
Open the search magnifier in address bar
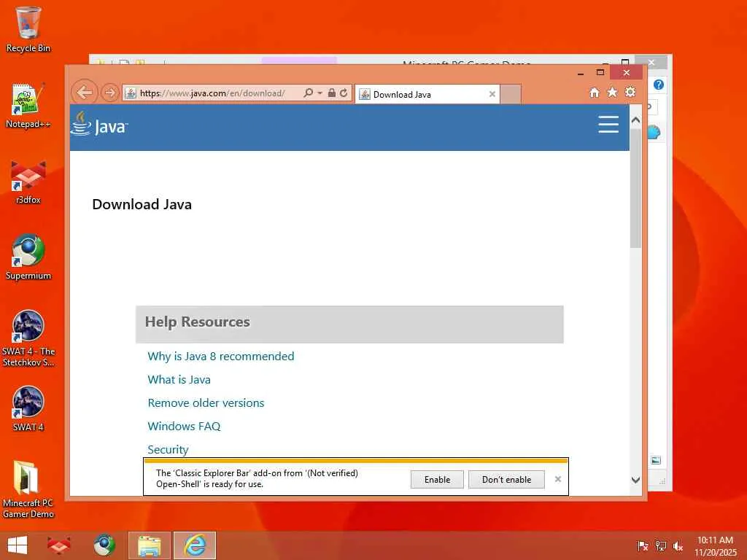(x=309, y=93)
